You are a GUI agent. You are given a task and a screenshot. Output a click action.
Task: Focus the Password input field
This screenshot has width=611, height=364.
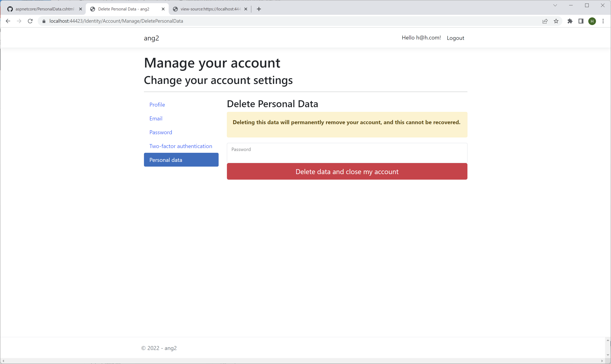tap(347, 153)
